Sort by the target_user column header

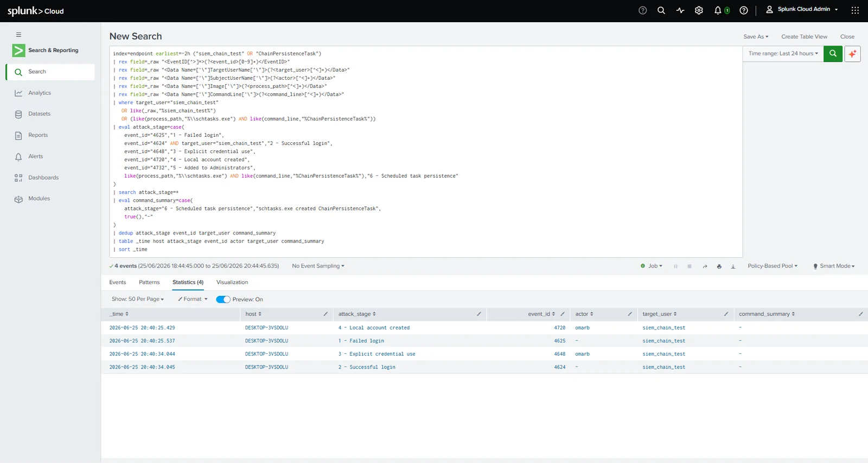tap(659, 314)
